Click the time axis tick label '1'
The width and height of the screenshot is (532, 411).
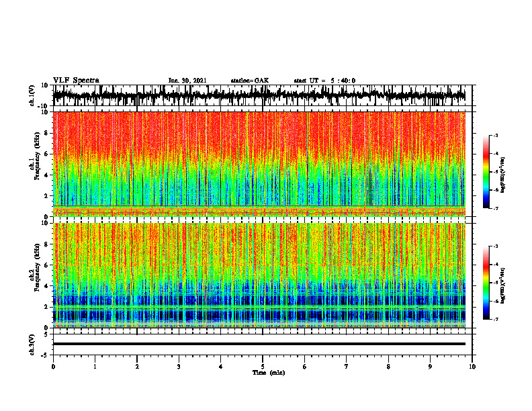pos(95,367)
